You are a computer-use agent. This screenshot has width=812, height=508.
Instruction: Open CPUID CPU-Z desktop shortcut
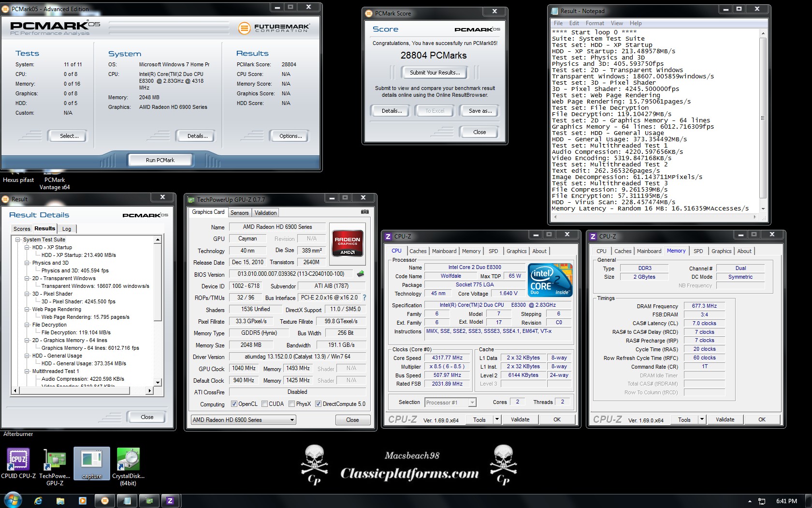(x=18, y=463)
